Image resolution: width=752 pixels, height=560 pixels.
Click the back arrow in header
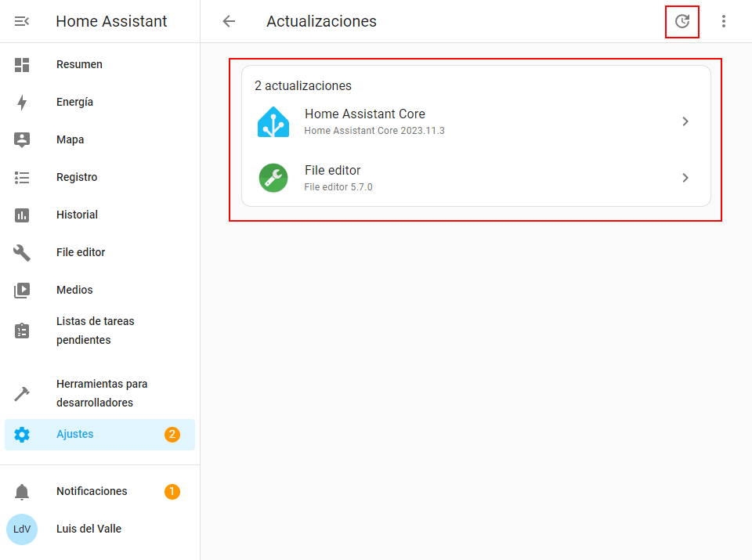(229, 21)
